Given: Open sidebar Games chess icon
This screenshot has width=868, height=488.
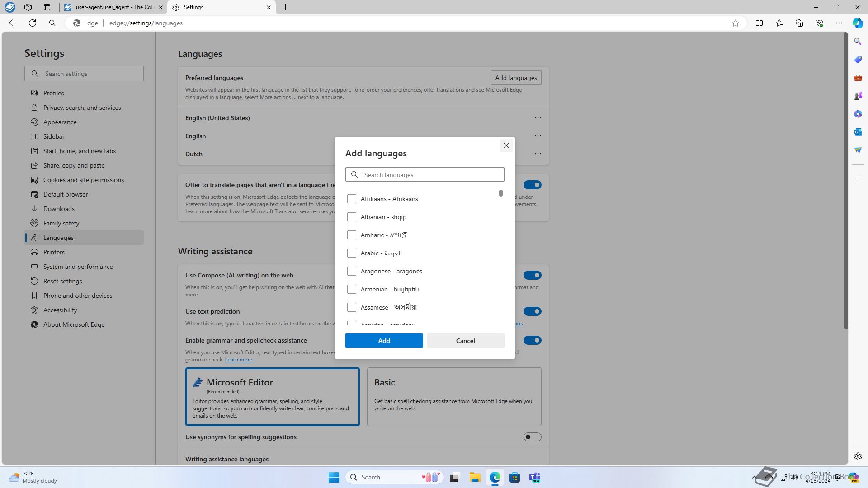Looking at the screenshot, I should [x=858, y=96].
